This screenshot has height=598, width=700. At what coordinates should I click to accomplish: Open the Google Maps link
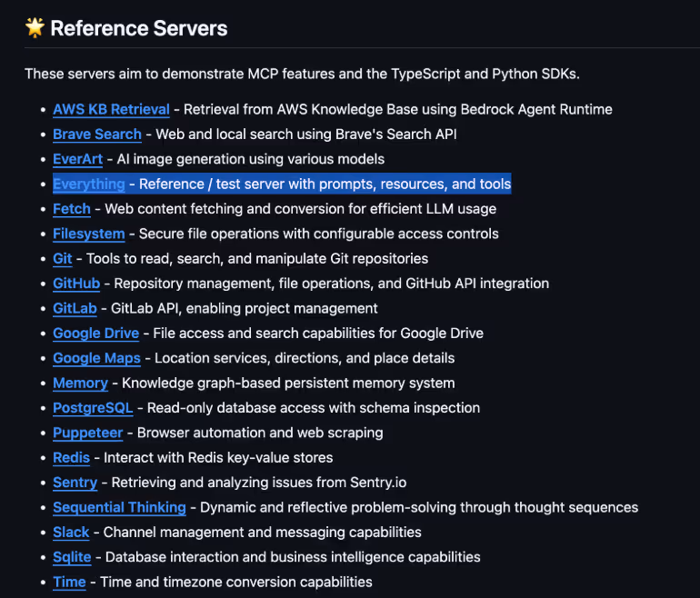tap(96, 358)
